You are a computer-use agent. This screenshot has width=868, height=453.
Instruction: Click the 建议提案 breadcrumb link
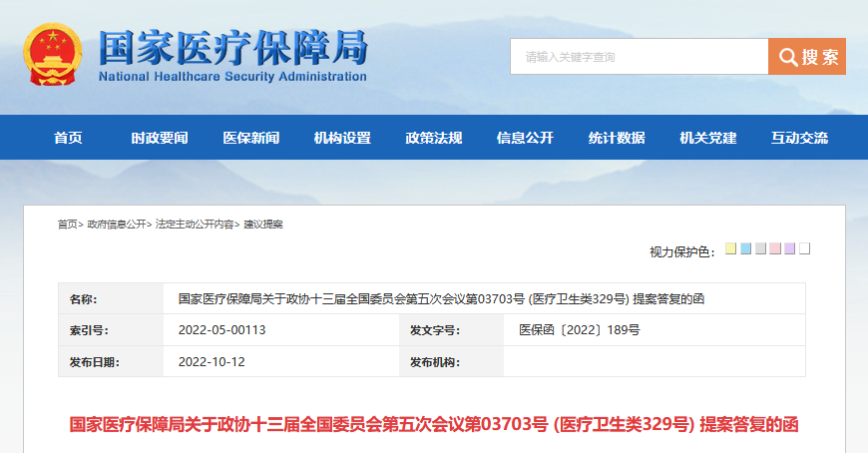tap(263, 225)
